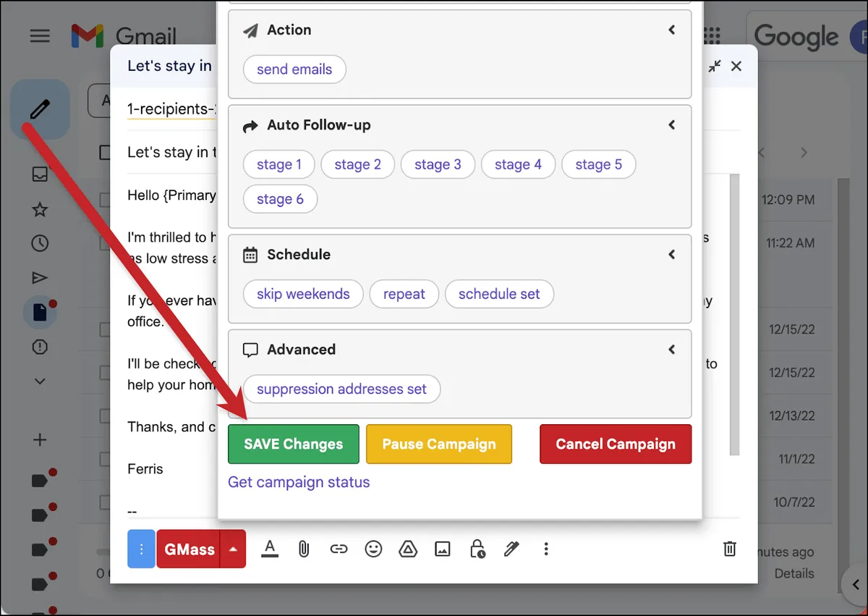Screen dimensions: 868x616
Task: Insert a signature with the pen icon
Action: [511, 549]
